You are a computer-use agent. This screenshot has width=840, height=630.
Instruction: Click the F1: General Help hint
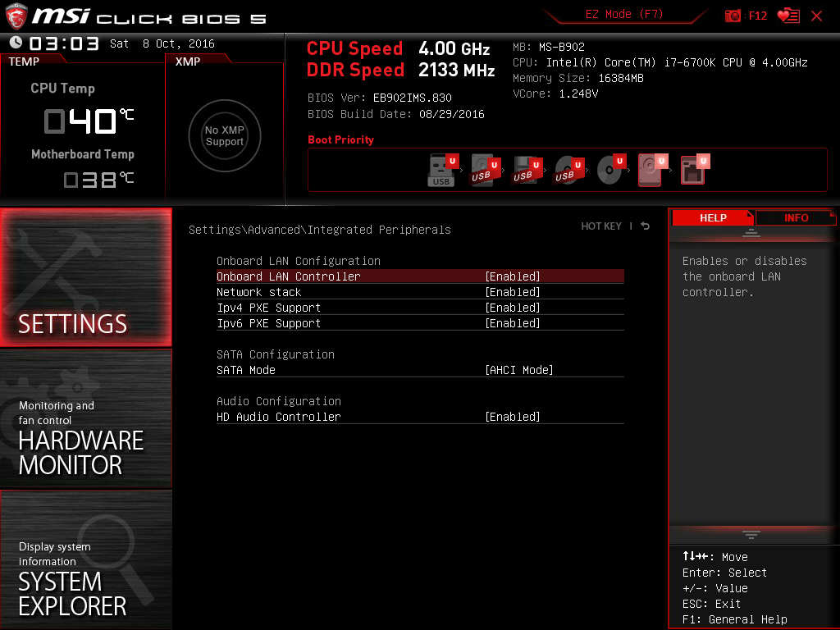(x=734, y=619)
